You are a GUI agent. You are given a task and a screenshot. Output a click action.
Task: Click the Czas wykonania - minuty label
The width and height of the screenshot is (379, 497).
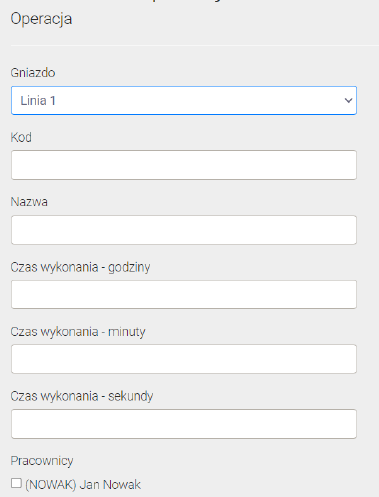point(78,332)
